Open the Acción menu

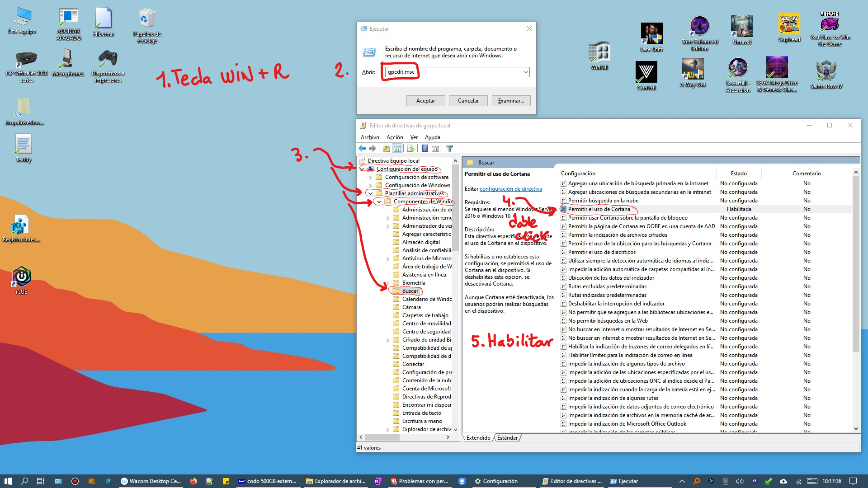point(394,137)
